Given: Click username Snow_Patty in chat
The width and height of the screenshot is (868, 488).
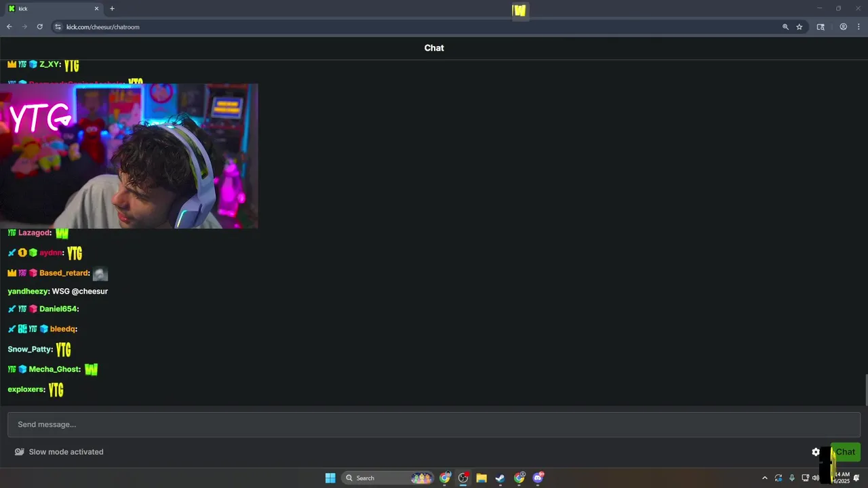Looking at the screenshot, I should pos(30,350).
